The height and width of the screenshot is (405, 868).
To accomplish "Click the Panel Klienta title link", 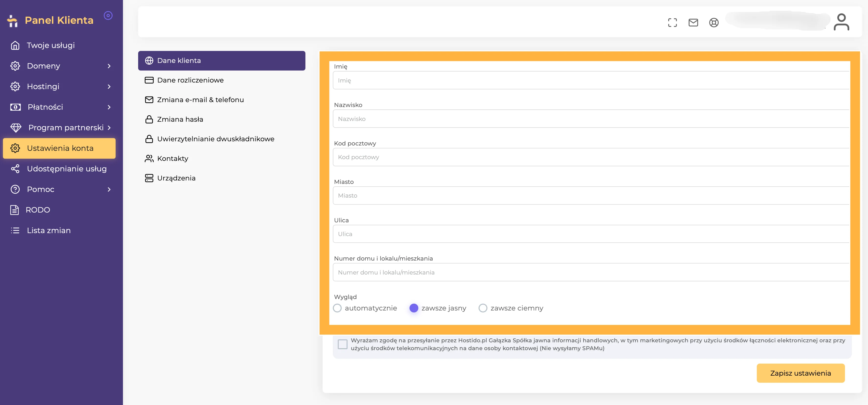I will click(x=59, y=20).
